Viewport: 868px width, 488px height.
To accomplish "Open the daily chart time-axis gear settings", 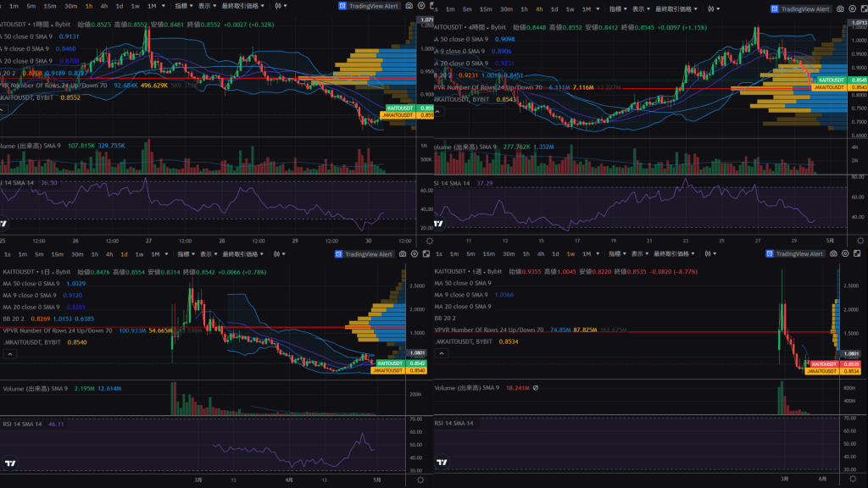I will (x=420, y=480).
